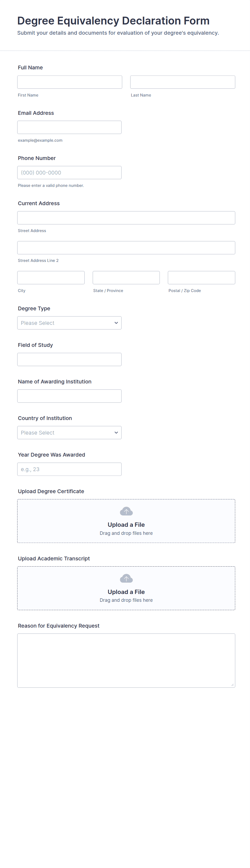This screenshot has width=250, height=868.
Task: Focus the Email Address field
Action: pyautogui.click(x=69, y=127)
